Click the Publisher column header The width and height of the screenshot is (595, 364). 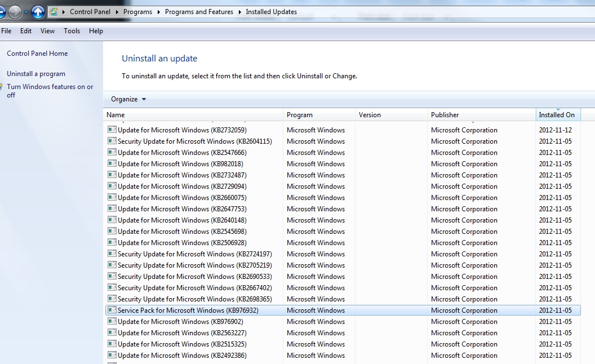pos(445,115)
